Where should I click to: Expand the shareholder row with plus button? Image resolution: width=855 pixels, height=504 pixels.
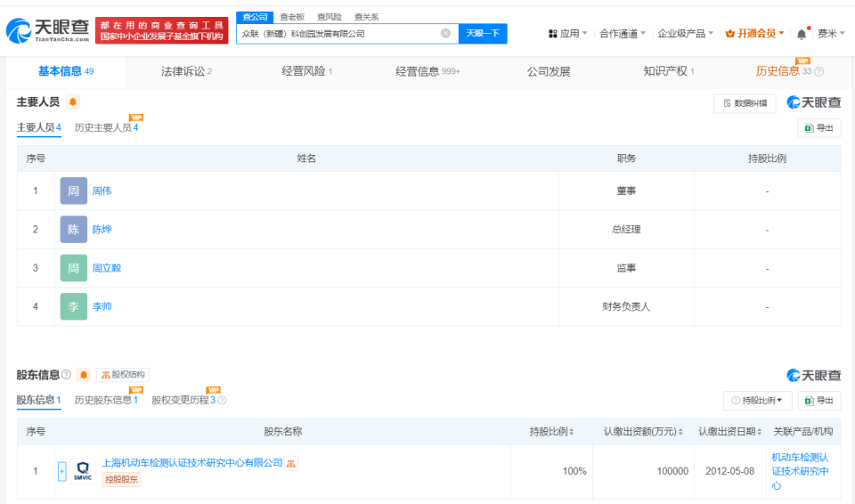pyautogui.click(x=61, y=471)
